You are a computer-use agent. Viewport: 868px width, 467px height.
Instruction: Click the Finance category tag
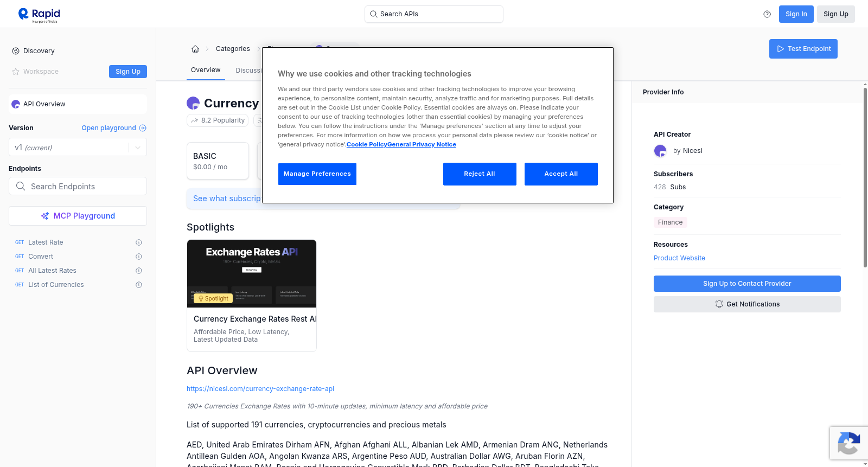(x=671, y=222)
